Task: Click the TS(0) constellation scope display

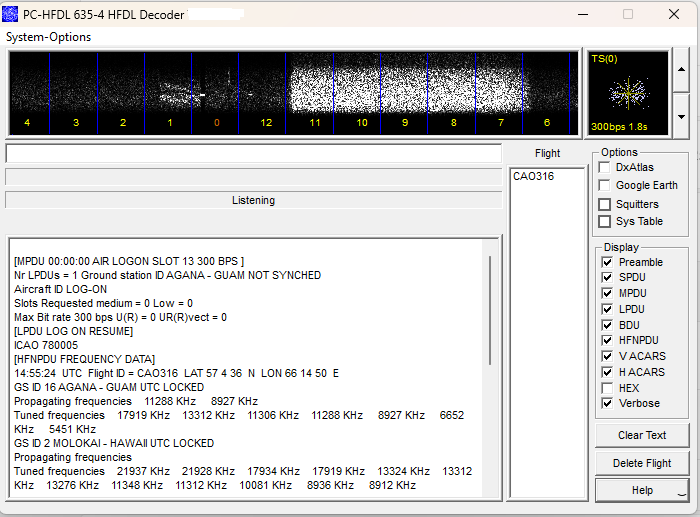Action: (628, 93)
